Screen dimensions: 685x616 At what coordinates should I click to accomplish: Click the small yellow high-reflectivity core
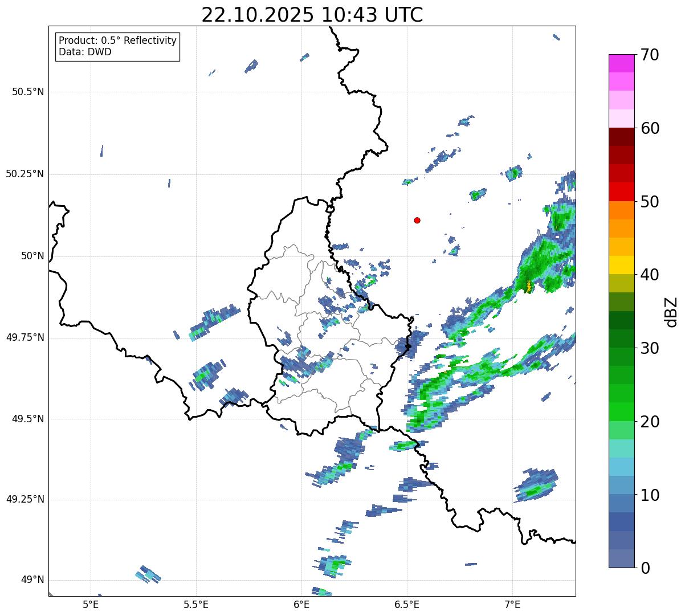[x=528, y=286]
